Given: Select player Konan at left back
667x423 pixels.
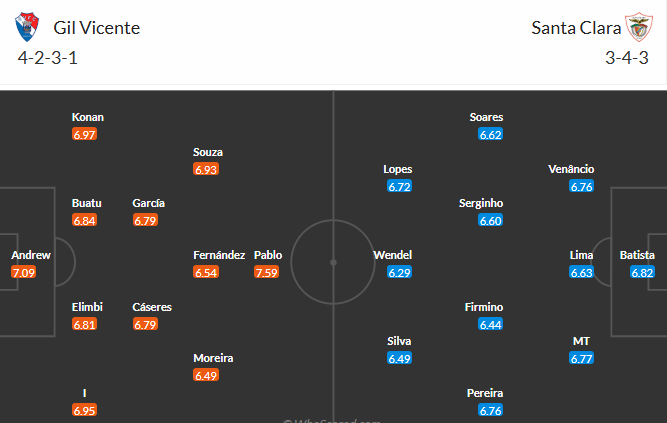Looking at the screenshot, I should click(88, 117).
